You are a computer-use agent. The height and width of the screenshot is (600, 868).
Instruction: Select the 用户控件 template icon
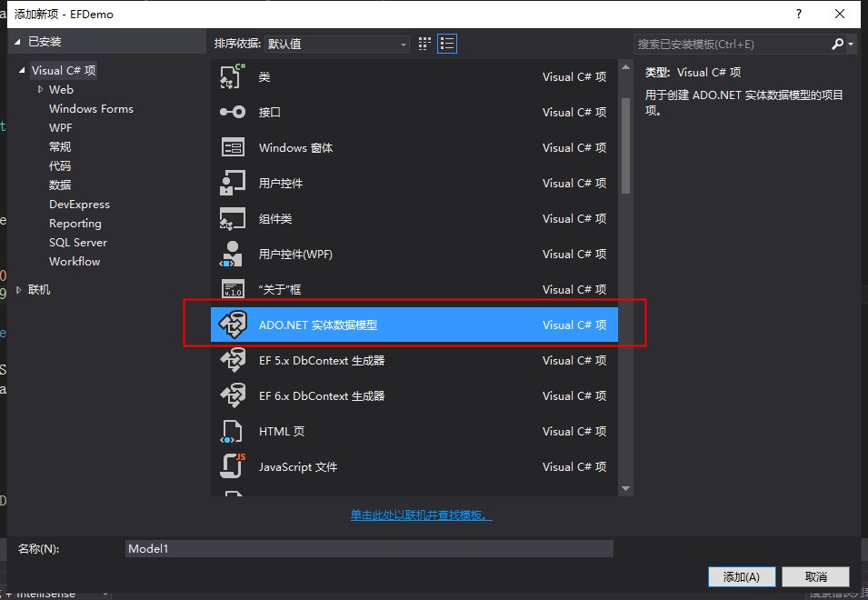pos(234,183)
